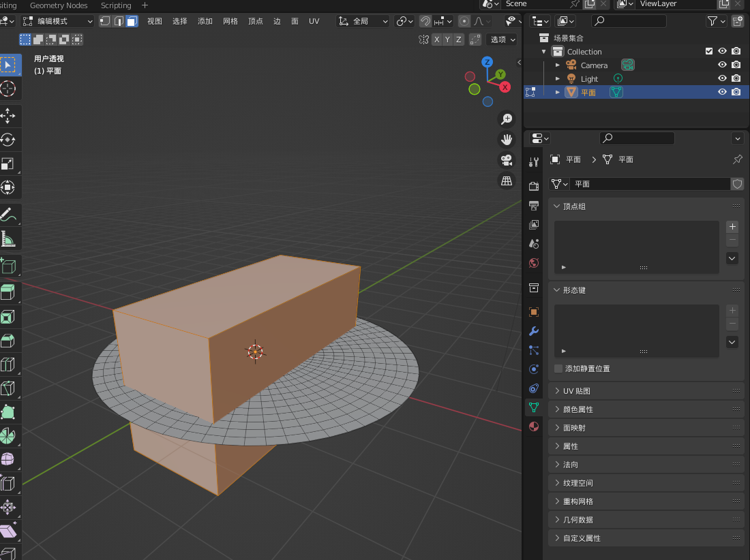Expand the 法向 panel
This screenshot has height=560, width=750.
pos(646,465)
